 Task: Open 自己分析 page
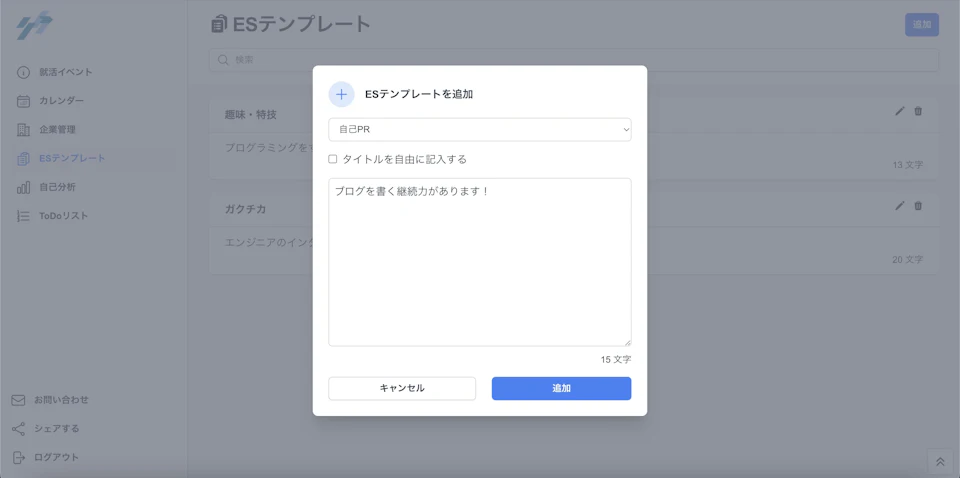(x=58, y=187)
